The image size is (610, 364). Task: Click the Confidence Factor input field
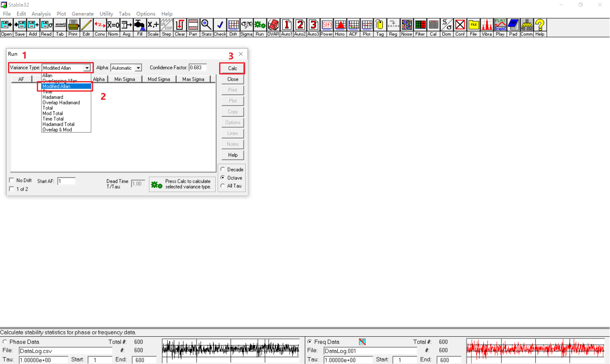[198, 67]
